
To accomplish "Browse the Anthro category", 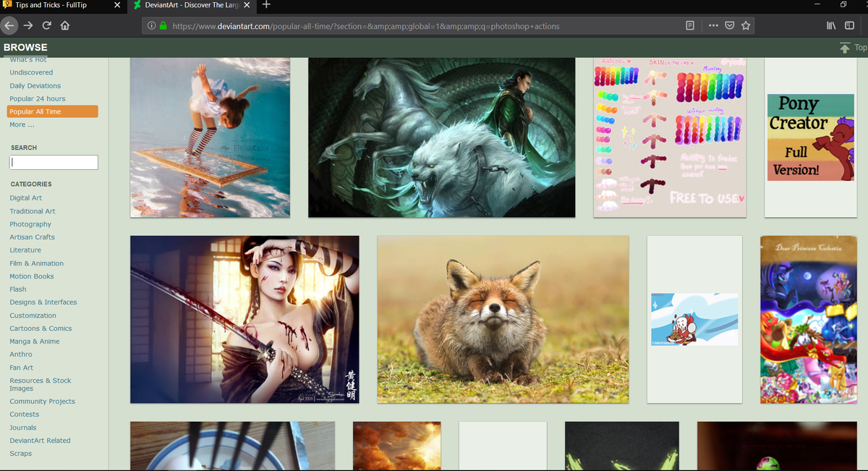I will coord(21,355).
